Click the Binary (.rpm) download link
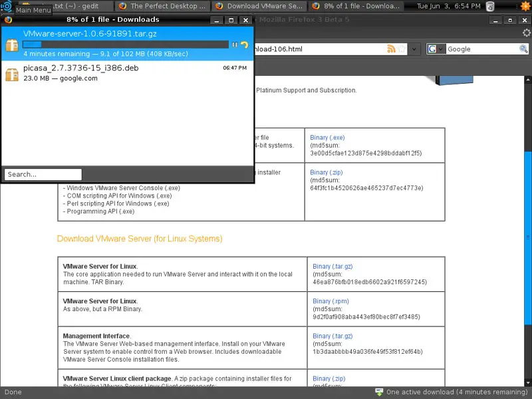Image resolution: width=532 pixels, height=399 pixels. [x=331, y=301]
